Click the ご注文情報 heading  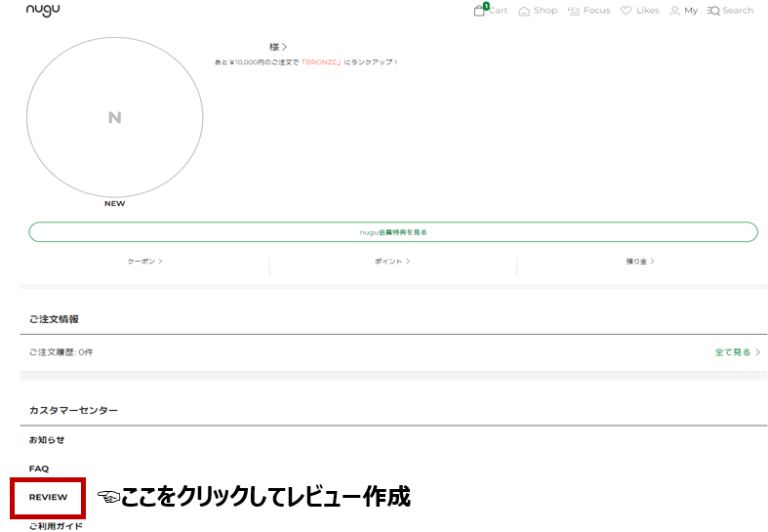[x=54, y=319]
